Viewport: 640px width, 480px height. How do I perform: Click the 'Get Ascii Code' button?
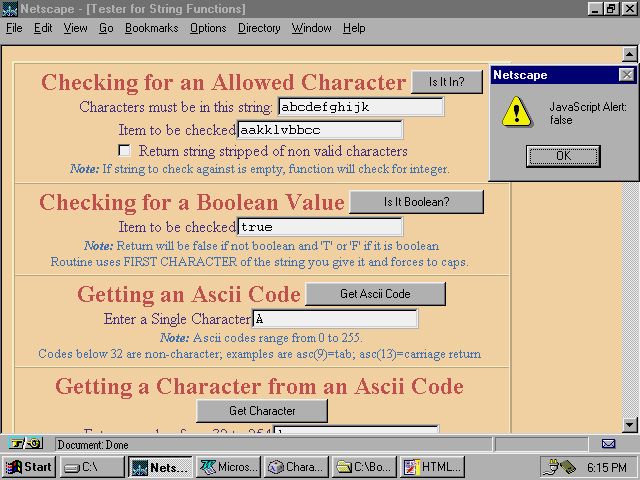coord(375,293)
